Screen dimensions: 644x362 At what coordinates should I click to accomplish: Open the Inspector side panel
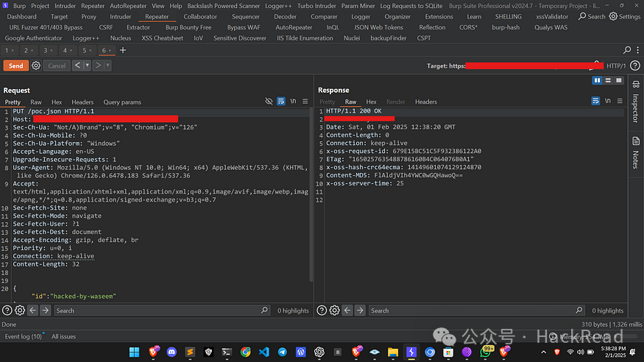click(x=636, y=102)
